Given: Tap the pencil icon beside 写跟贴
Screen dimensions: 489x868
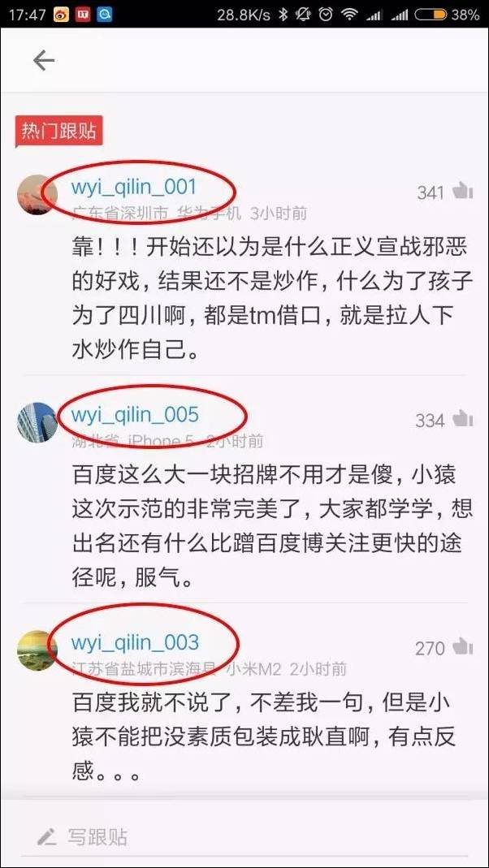Looking at the screenshot, I should [47, 836].
